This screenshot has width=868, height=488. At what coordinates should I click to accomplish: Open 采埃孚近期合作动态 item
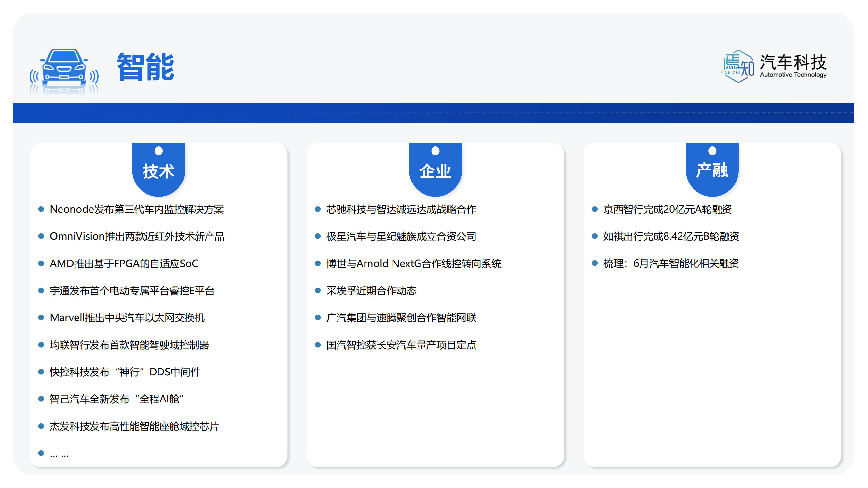[371, 291]
